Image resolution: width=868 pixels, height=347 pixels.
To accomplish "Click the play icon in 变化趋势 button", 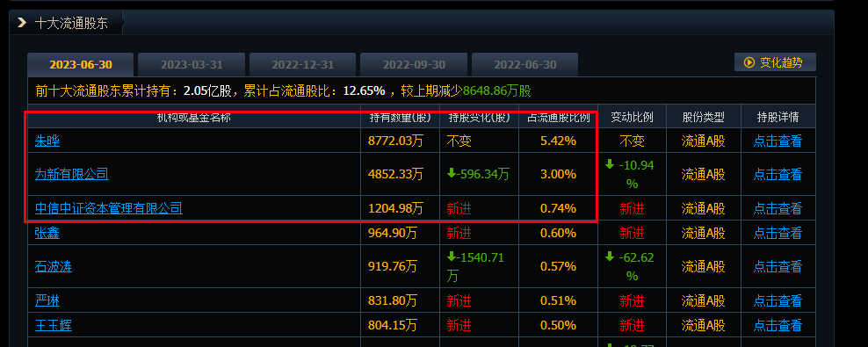I will pos(749,62).
